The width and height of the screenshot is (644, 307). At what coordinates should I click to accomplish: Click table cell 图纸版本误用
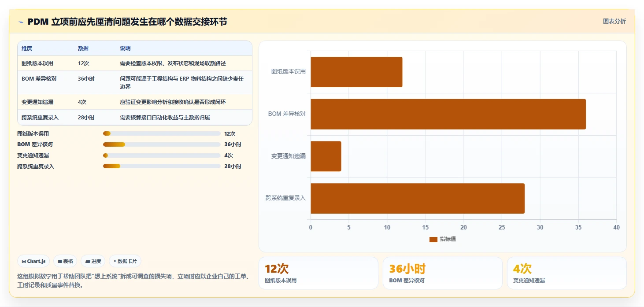(37, 63)
